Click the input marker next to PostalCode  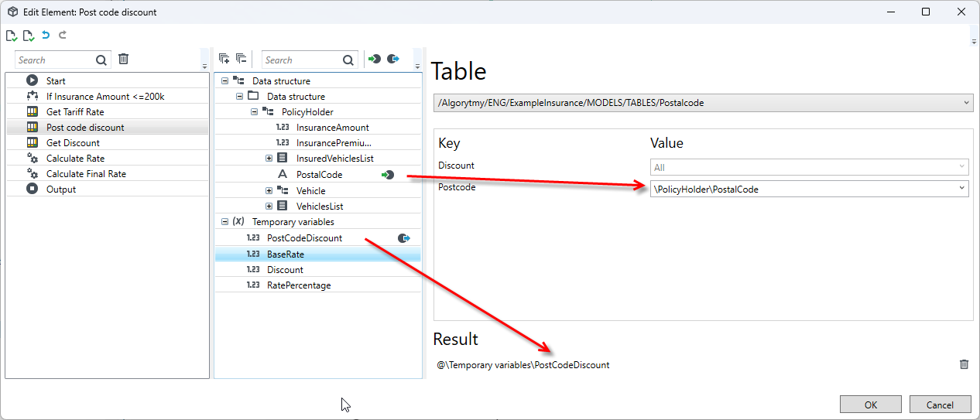[388, 175]
